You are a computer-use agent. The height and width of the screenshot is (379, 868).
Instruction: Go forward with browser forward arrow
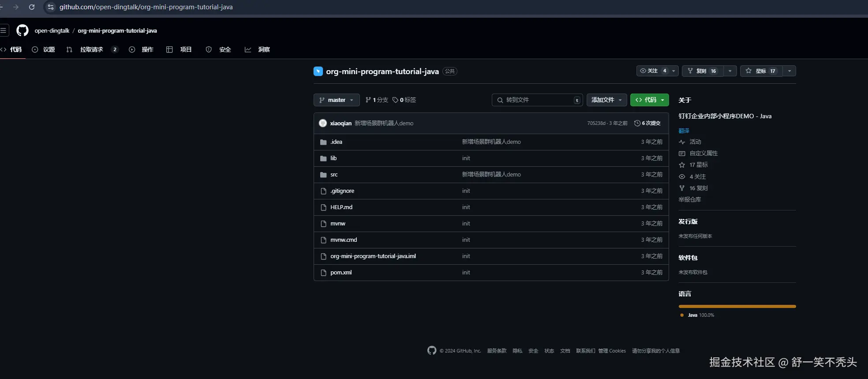16,7
